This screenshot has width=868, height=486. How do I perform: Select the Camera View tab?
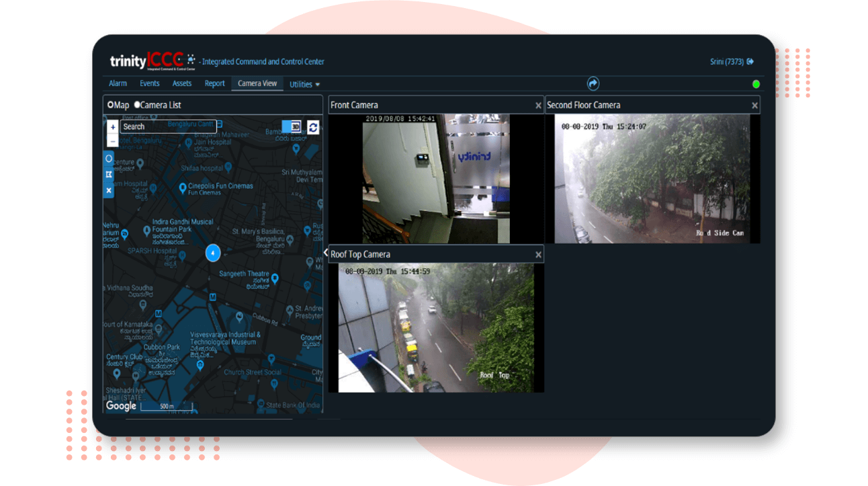pyautogui.click(x=257, y=84)
